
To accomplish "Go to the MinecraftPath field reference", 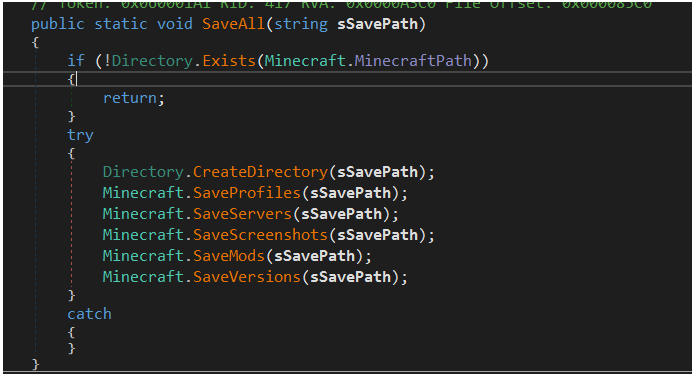I will tap(413, 60).
